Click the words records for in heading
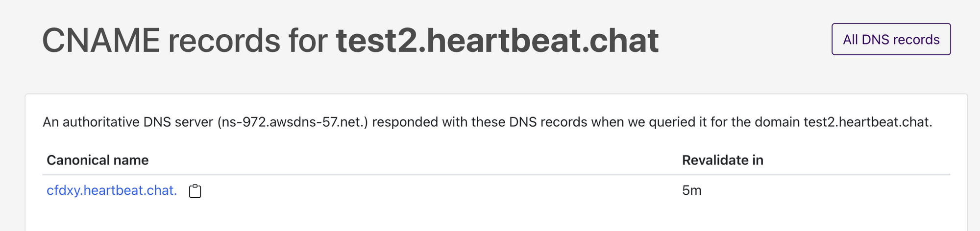Viewport: 980px width, 231px height. click(248, 40)
